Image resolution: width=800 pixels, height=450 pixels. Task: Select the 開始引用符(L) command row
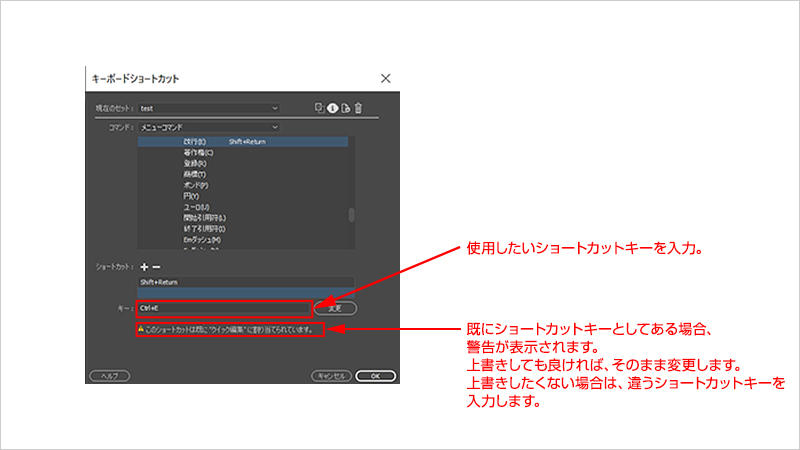click(x=243, y=218)
